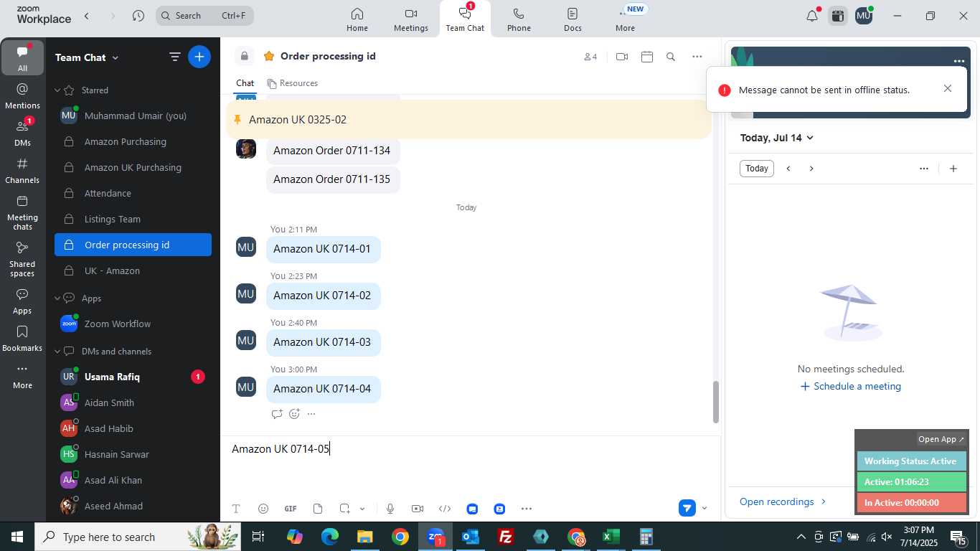This screenshot has width=980, height=551.
Task: Switch to the Phone tab
Action: pos(519,19)
